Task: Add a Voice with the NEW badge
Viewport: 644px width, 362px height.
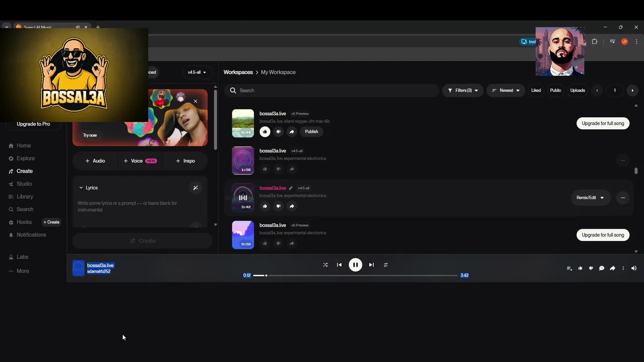Action: click(140, 161)
